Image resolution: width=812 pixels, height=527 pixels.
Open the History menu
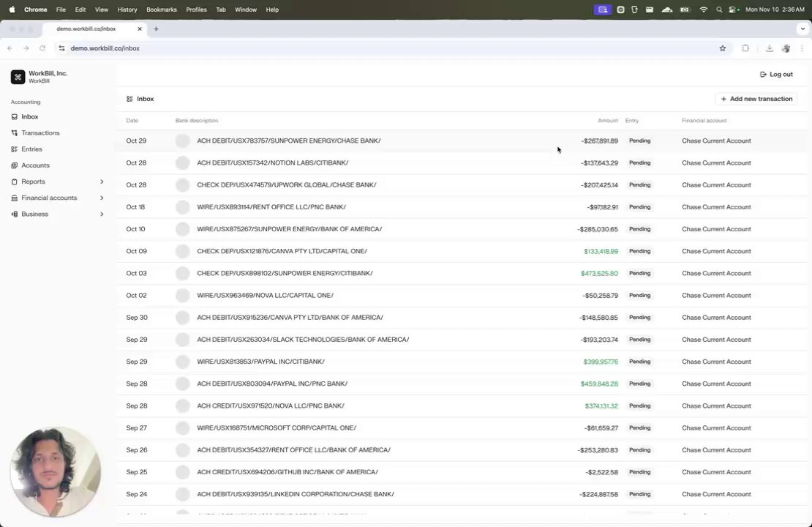(x=127, y=10)
